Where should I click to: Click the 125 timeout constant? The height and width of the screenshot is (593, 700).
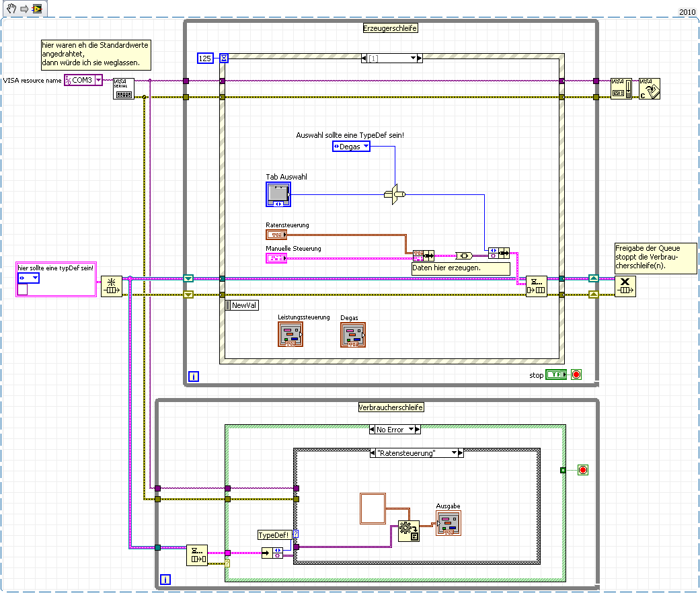pyautogui.click(x=205, y=58)
